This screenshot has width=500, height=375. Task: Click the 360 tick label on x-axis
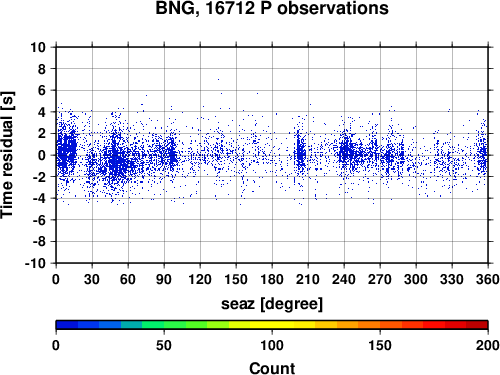[488, 279]
